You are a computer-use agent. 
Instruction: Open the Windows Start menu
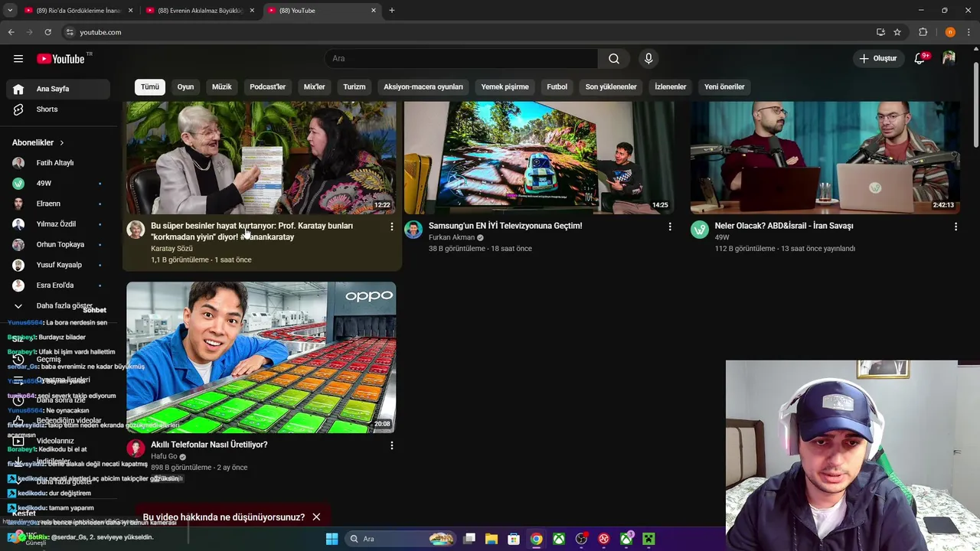(332, 539)
